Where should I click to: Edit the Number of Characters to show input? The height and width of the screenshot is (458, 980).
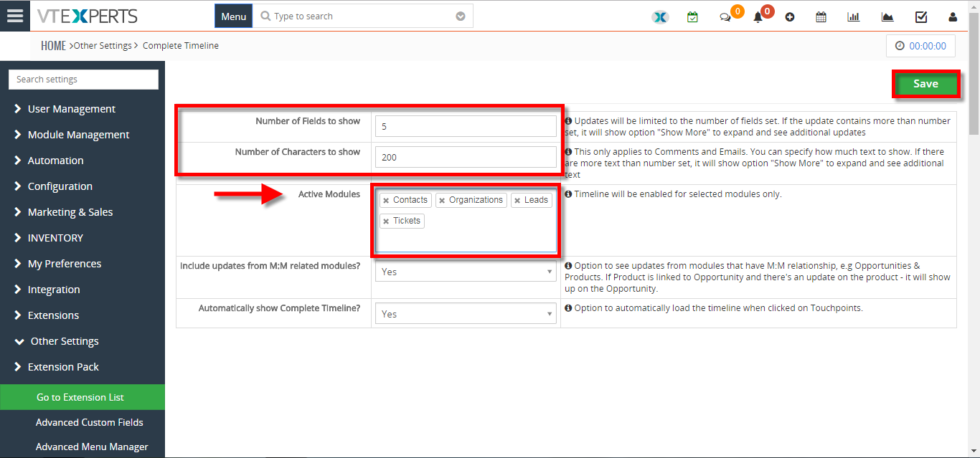point(466,157)
